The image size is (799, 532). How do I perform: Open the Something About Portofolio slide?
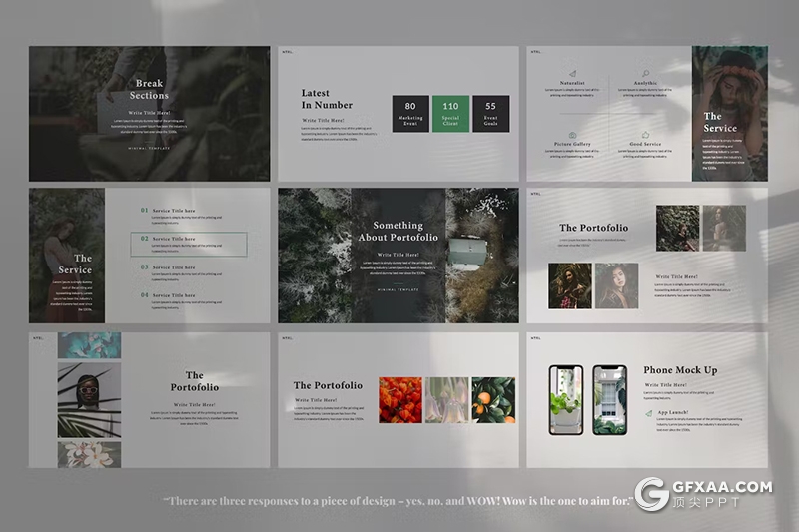pyautogui.click(x=399, y=256)
